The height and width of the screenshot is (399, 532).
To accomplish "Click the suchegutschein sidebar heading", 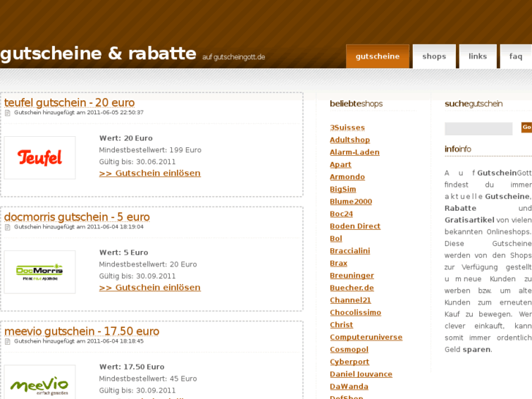I will (x=473, y=104).
